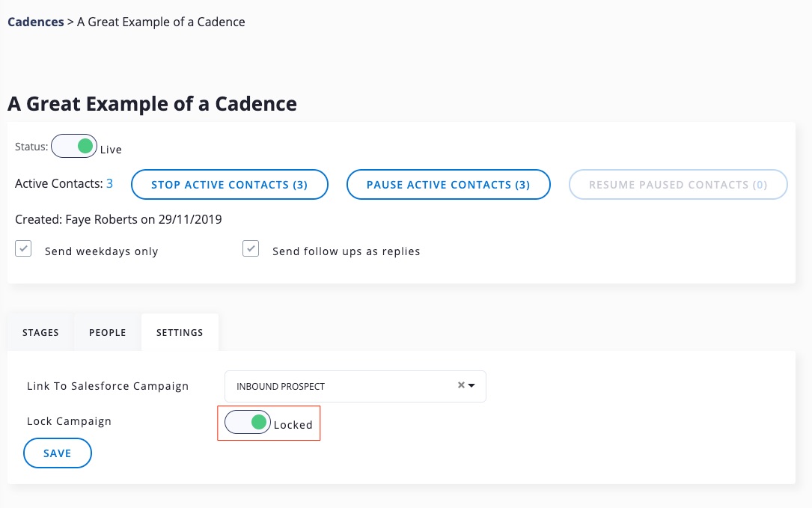Clear the INBOUND PROSPECT campaign selection
The image size is (812, 508).
(461, 386)
